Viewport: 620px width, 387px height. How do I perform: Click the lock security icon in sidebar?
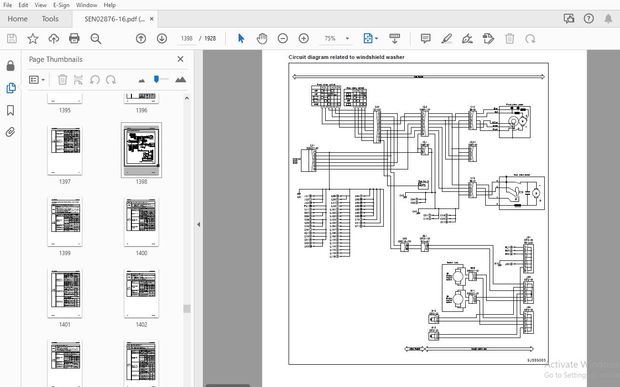11,66
